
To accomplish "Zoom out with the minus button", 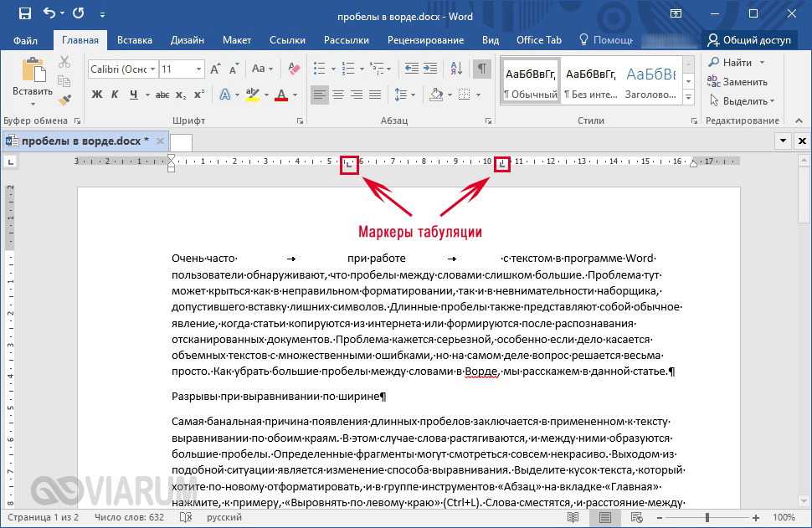I will click(x=660, y=518).
